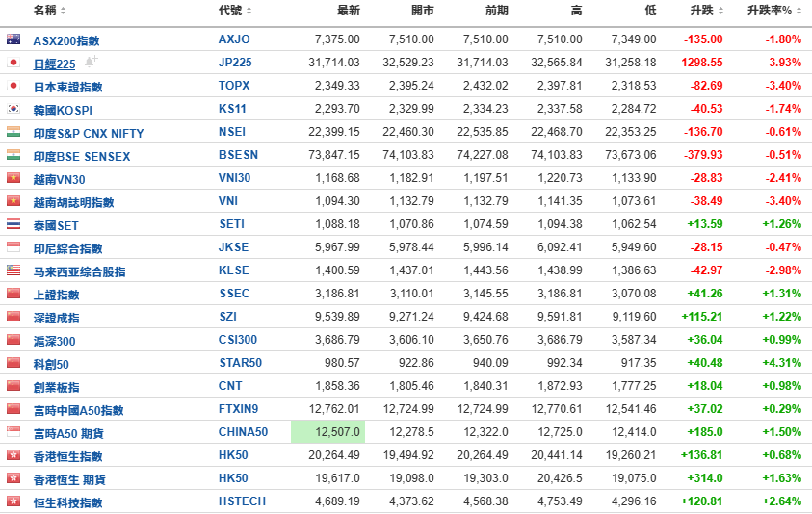Click the Hong Kong flag beside 香港恒生指數
The height and width of the screenshot is (514, 812).
(13, 455)
